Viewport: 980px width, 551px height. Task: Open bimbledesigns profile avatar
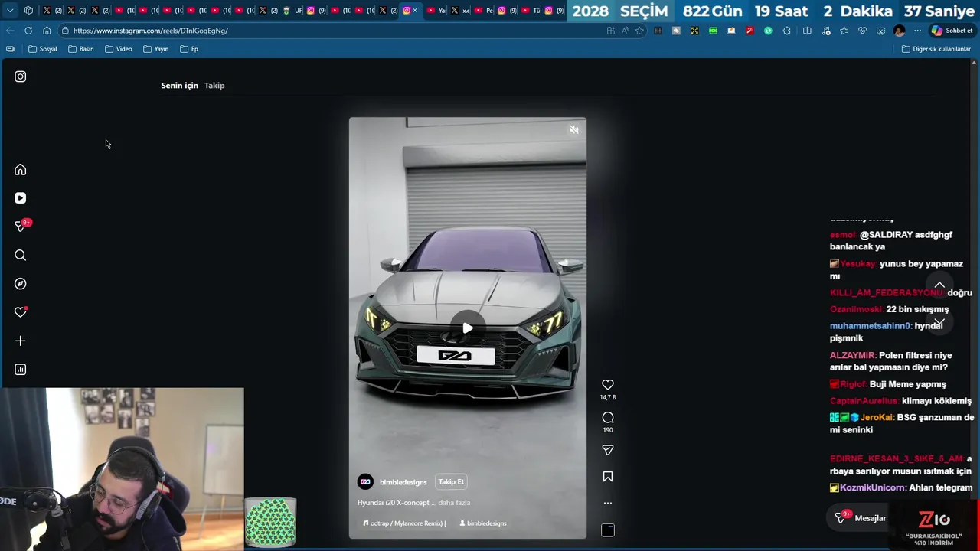pos(365,482)
